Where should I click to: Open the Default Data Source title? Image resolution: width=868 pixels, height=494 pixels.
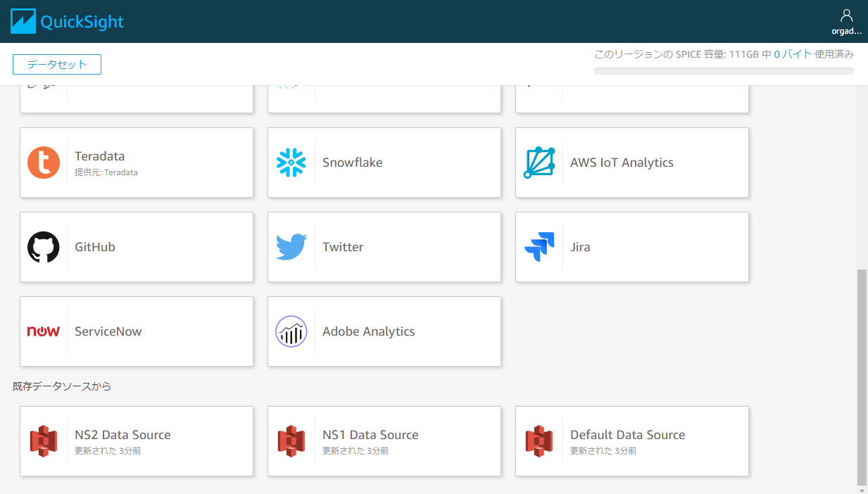628,435
